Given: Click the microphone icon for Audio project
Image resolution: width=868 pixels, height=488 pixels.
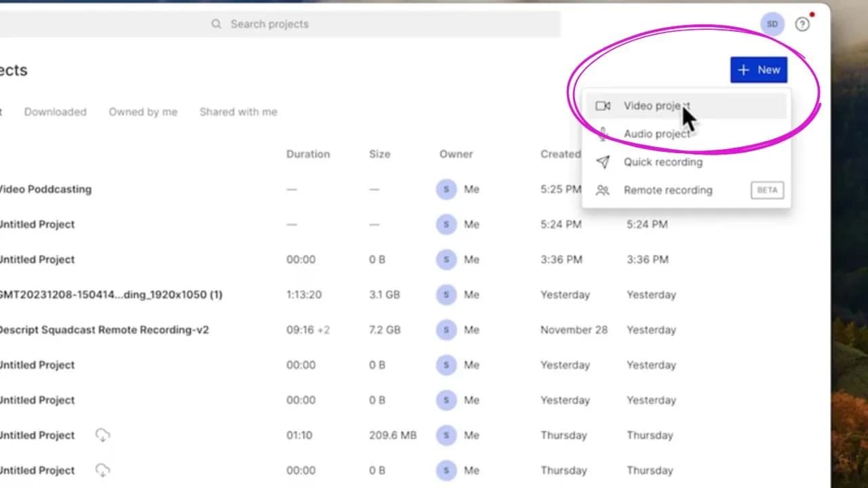Looking at the screenshot, I should [603, 134].
